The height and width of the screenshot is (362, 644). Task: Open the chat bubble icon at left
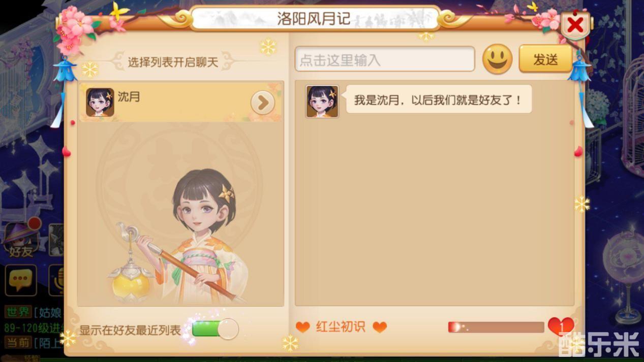coord(21,280)
